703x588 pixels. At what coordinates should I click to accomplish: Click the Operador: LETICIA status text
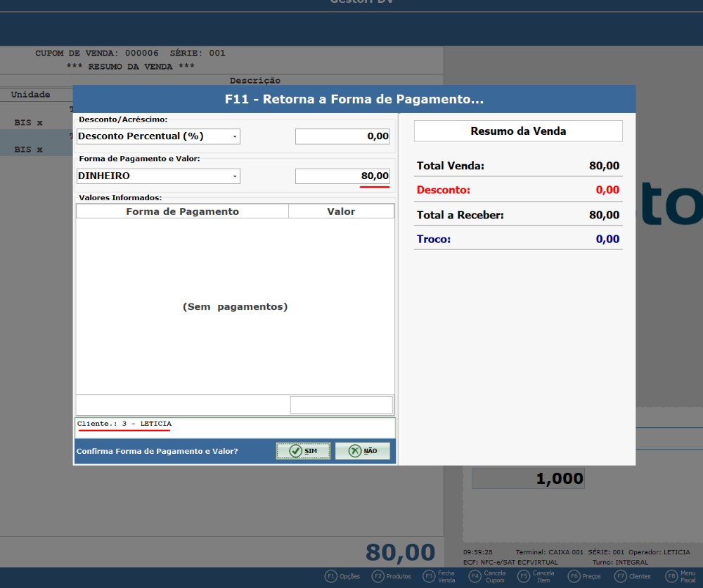pyautogui.click(x=659, y=552)
